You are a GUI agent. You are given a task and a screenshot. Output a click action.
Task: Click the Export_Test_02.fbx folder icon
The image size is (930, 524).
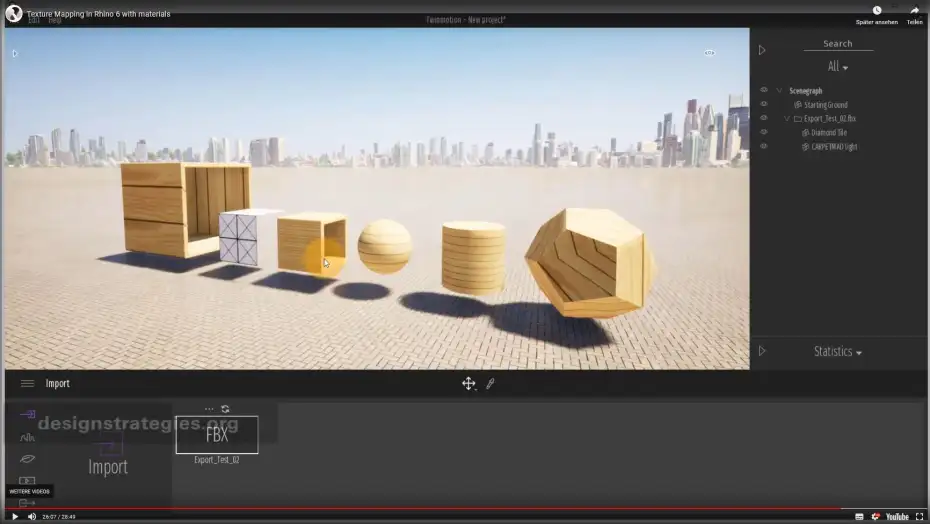(798, 119)
